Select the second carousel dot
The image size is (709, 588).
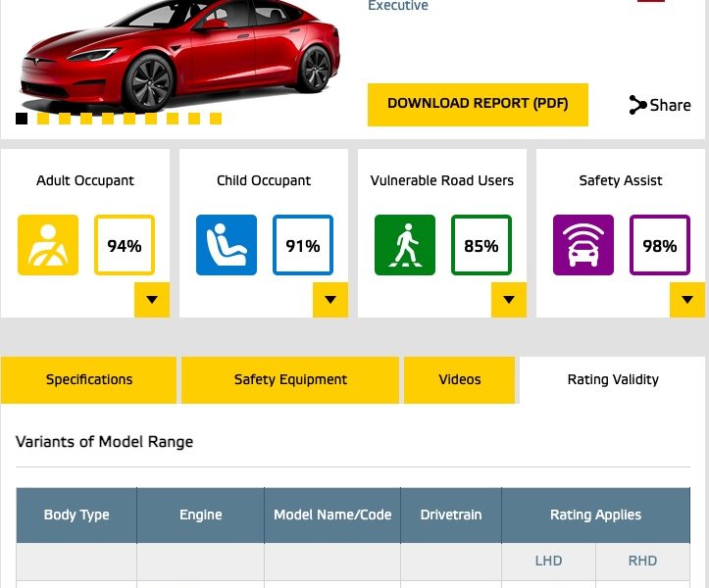(x=43, y=119)
